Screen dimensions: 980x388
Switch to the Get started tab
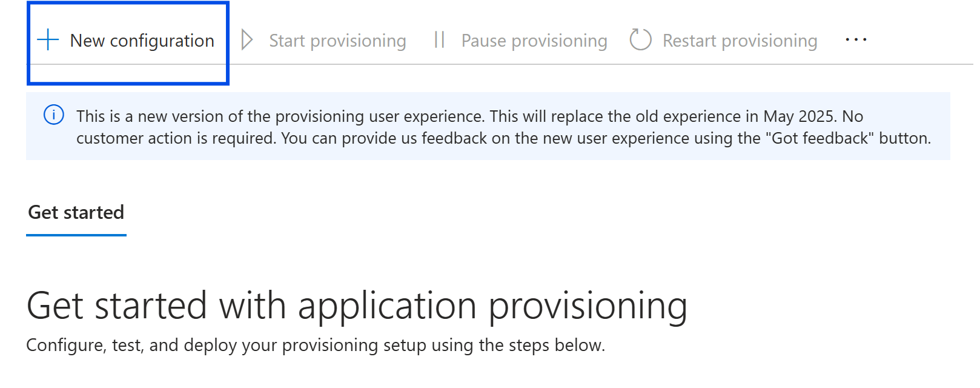tap(76, 212)
